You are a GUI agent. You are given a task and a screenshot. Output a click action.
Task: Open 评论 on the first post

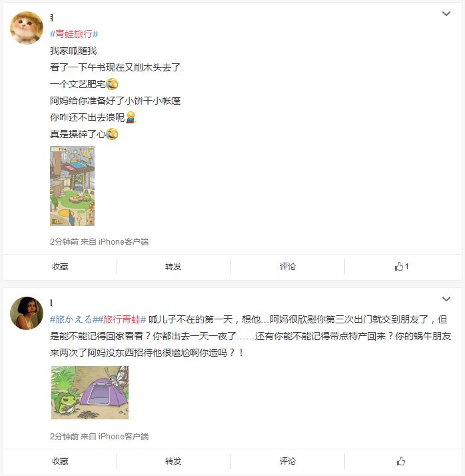point(288,267)
